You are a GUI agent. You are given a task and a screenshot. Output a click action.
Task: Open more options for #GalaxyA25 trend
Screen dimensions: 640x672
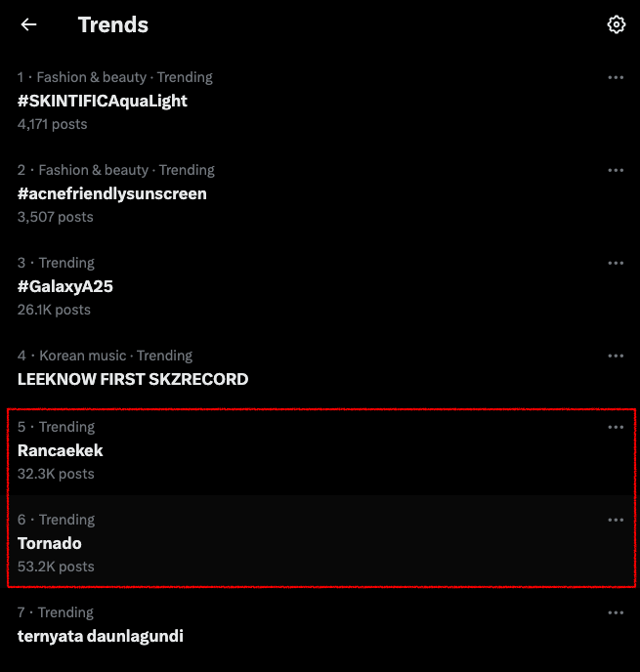[x=616, y=263]
